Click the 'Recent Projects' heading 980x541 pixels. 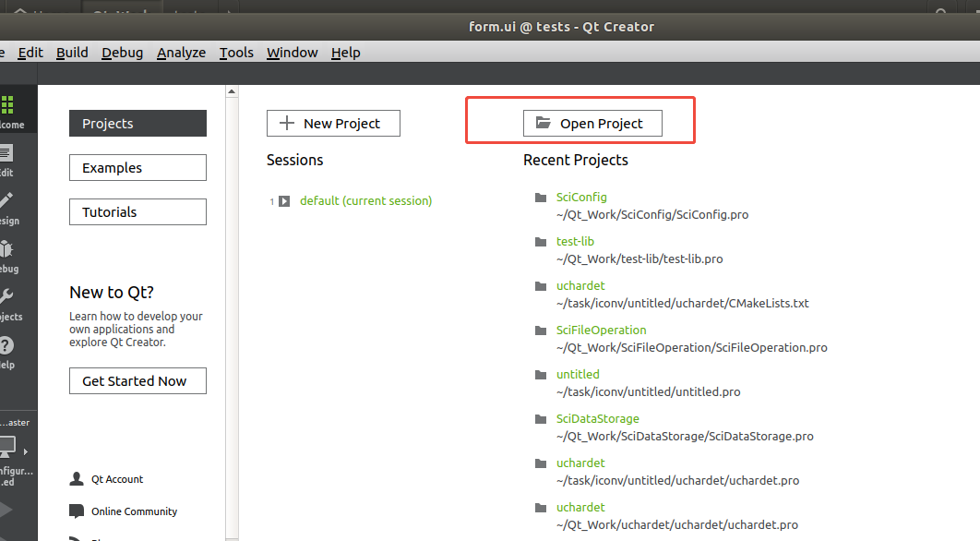pyautogui.click(x=576, y=160)
